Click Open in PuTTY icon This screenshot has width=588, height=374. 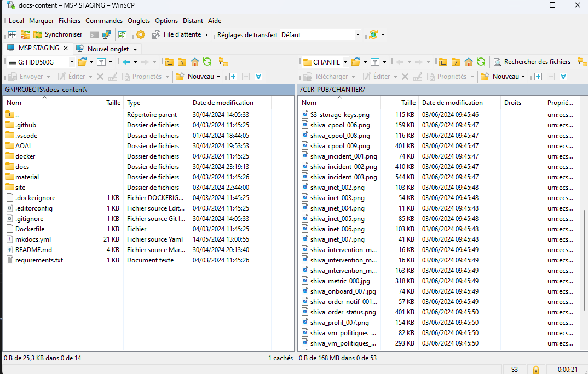[107, 34]
